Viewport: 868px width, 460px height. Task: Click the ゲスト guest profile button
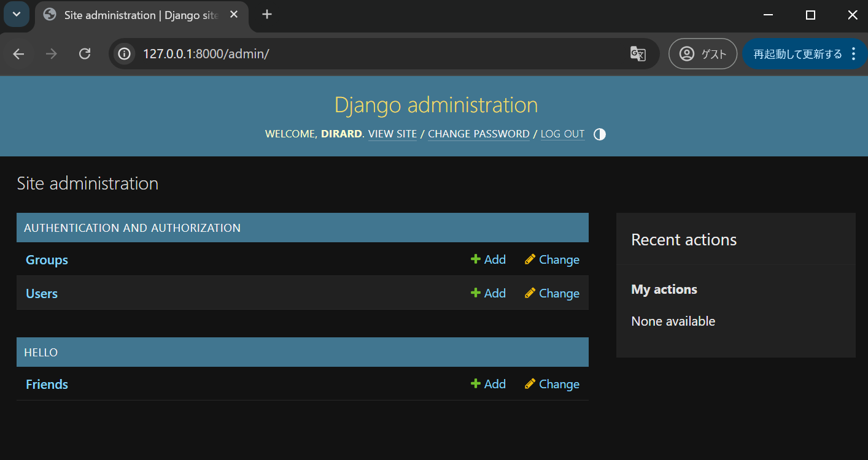click(703, 54)
